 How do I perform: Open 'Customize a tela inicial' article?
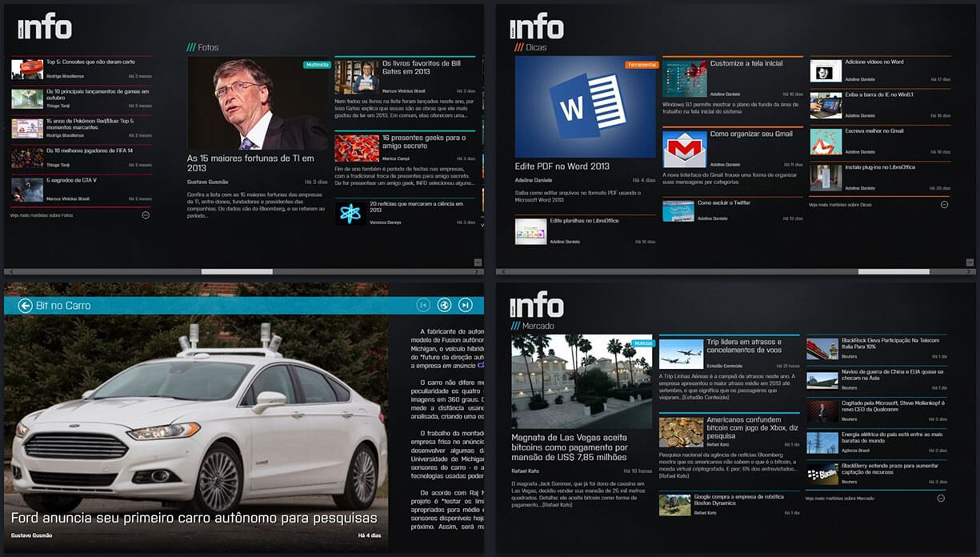click(746, 63)
